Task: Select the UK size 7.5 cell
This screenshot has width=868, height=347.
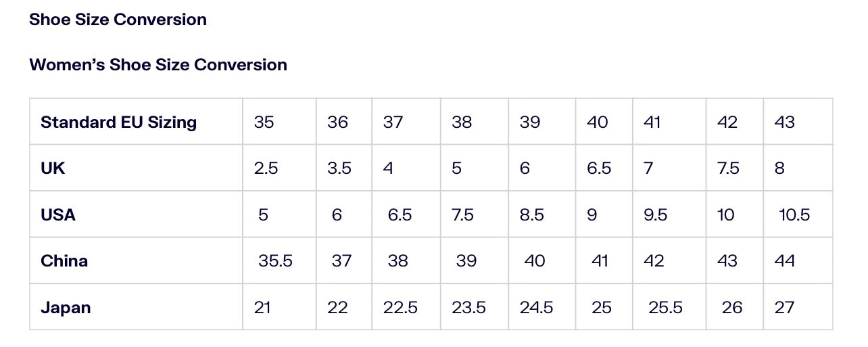Action: 729,168
